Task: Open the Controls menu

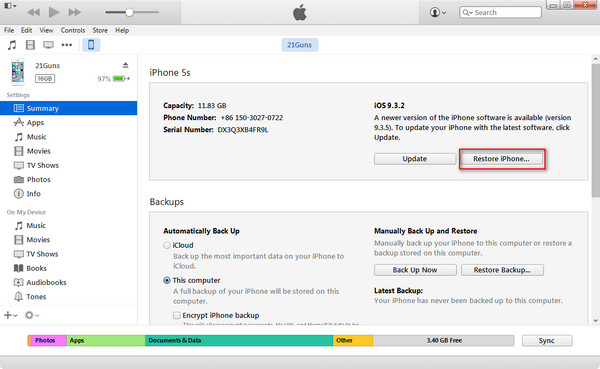Action: tap(73, 30)
